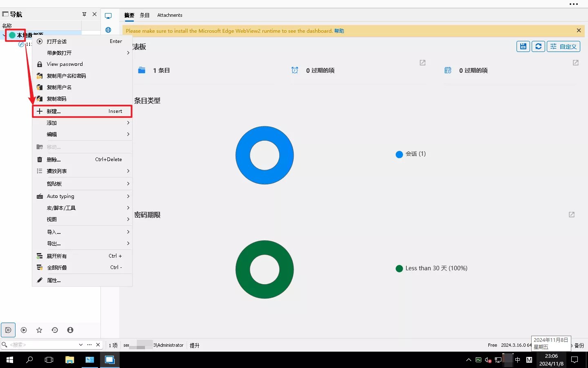Switch to the 条目 tab

[145, 15]
